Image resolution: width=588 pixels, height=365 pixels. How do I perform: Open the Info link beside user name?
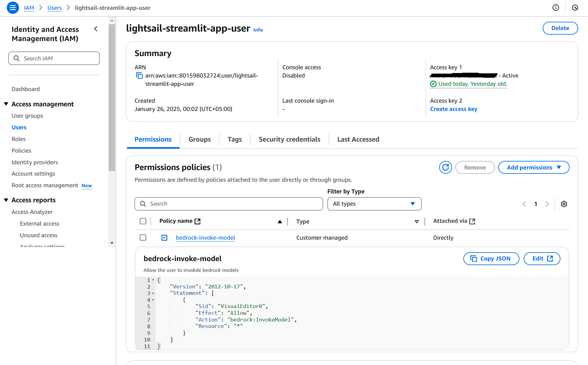(x=258, y=30)
